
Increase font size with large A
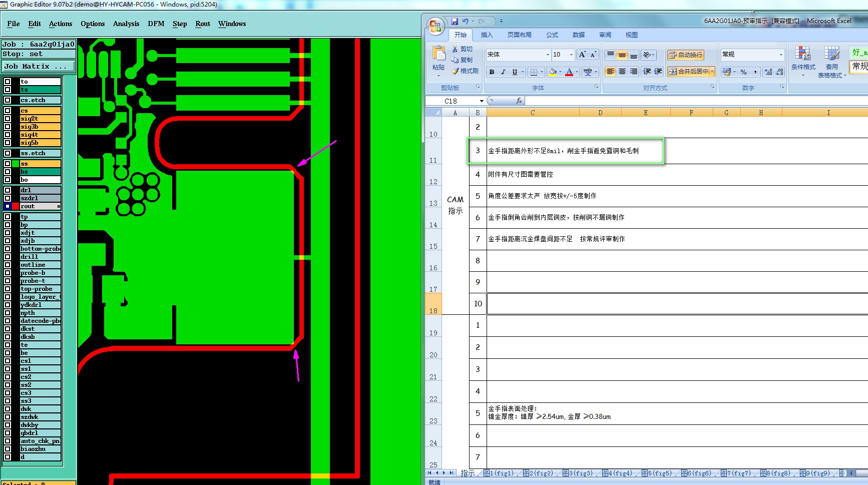pos(582,55)
